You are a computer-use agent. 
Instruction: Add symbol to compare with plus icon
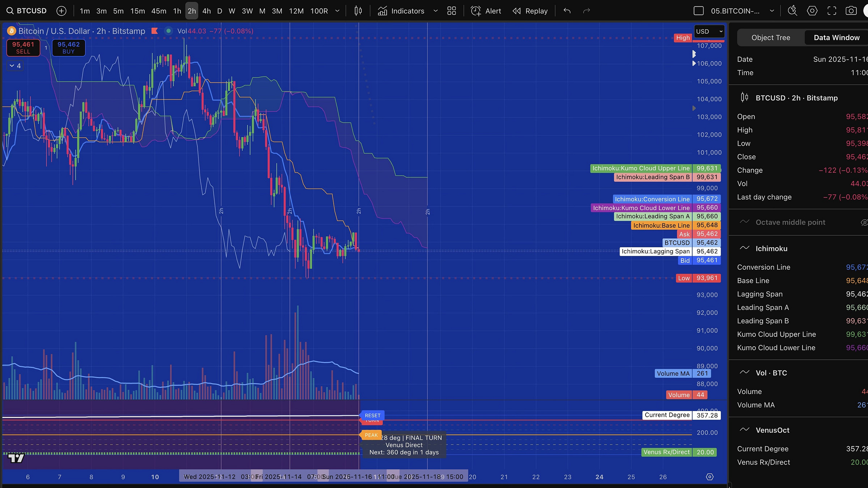pyautogui.click(x=61, y=11)
